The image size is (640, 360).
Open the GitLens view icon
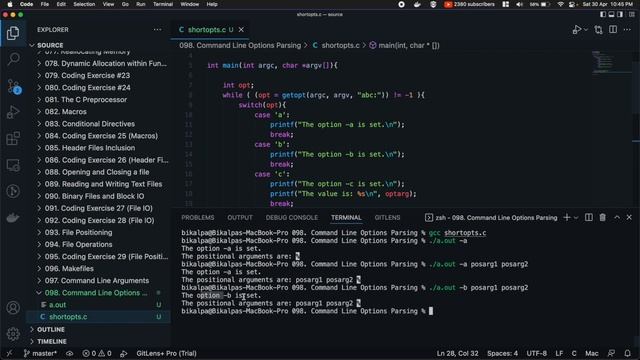[13, 191]
